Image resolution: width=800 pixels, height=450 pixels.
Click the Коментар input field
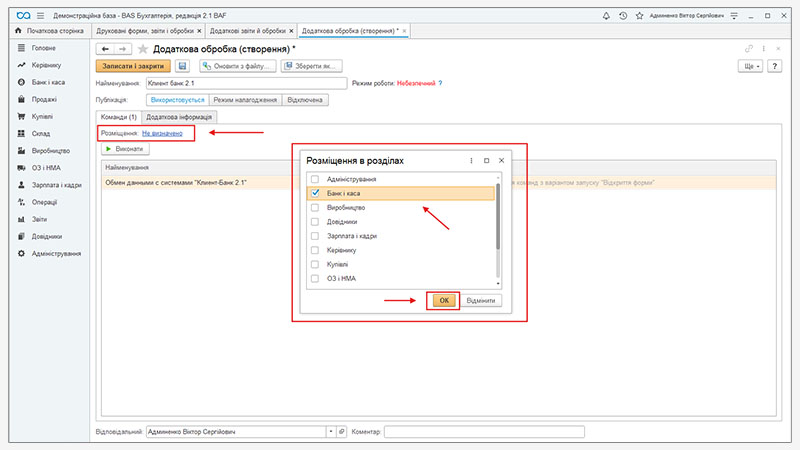pos(484,432)
